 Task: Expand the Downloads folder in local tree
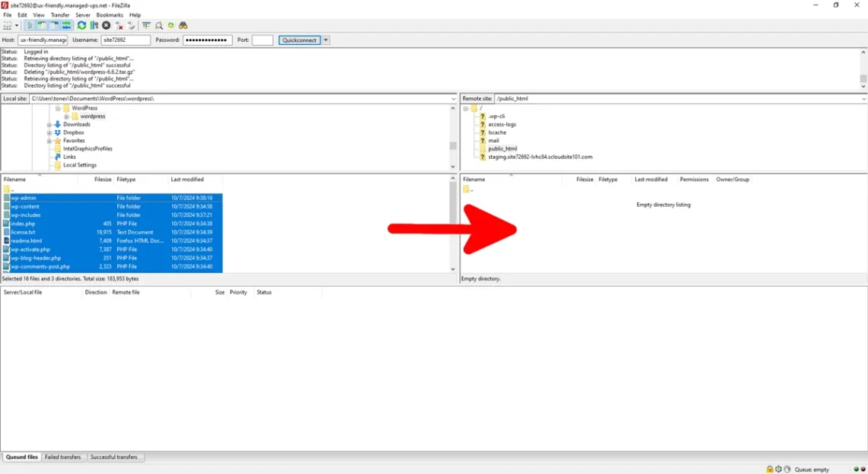click(49, 125)
